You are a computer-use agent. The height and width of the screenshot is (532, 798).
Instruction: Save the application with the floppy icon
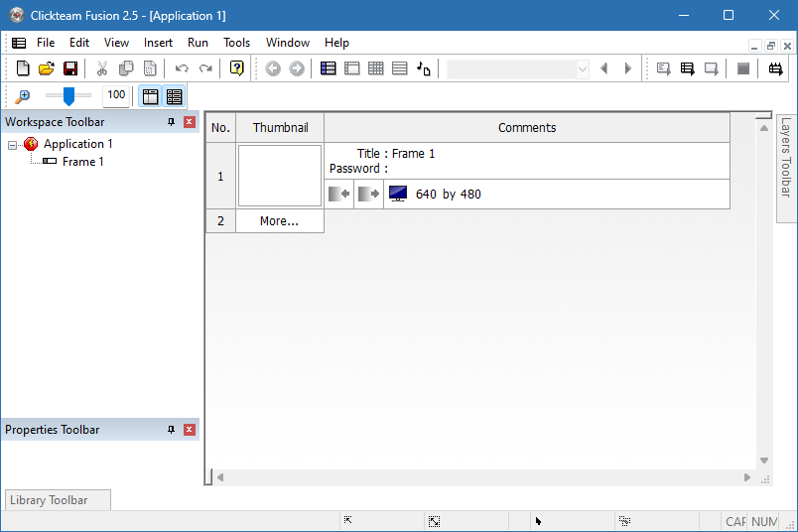[70, 68]
